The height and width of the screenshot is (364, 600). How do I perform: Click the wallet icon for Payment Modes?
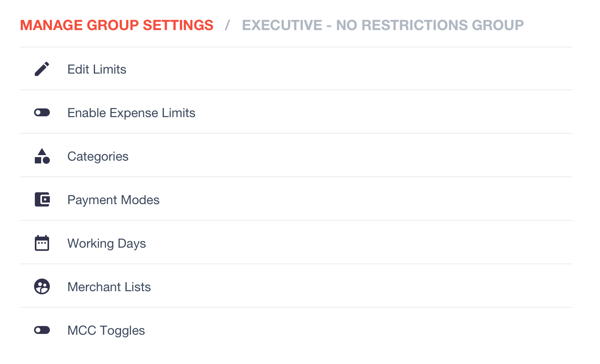click(42, 199)
